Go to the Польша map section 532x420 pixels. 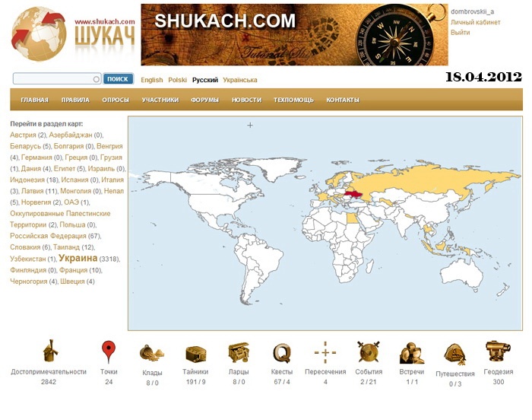(x=73, y=224)
